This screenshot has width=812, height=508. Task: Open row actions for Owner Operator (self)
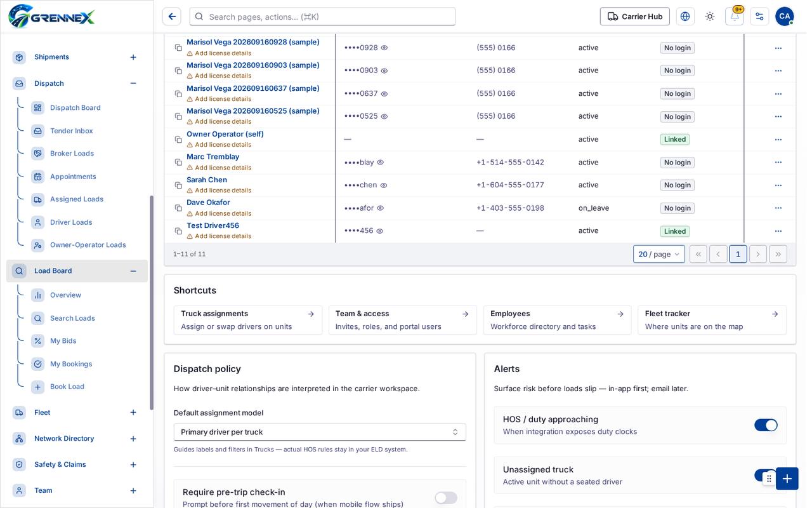778,140
